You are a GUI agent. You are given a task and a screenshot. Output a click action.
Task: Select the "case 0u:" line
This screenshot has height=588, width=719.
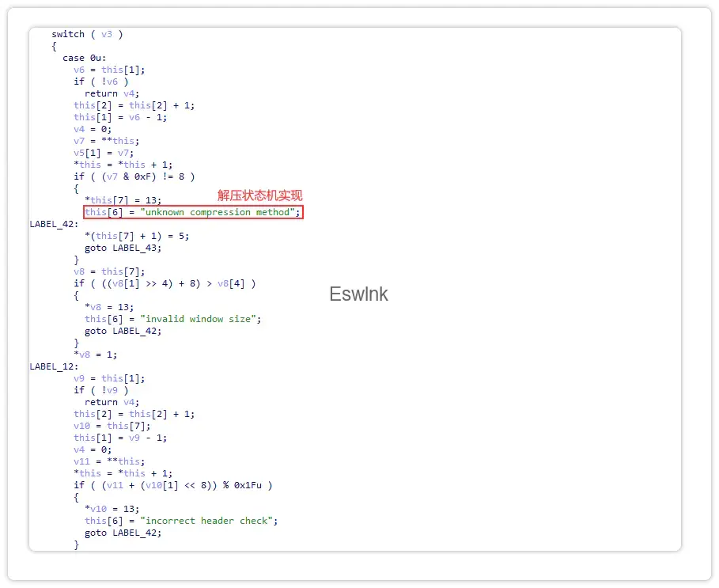click(x=84, y=58)
